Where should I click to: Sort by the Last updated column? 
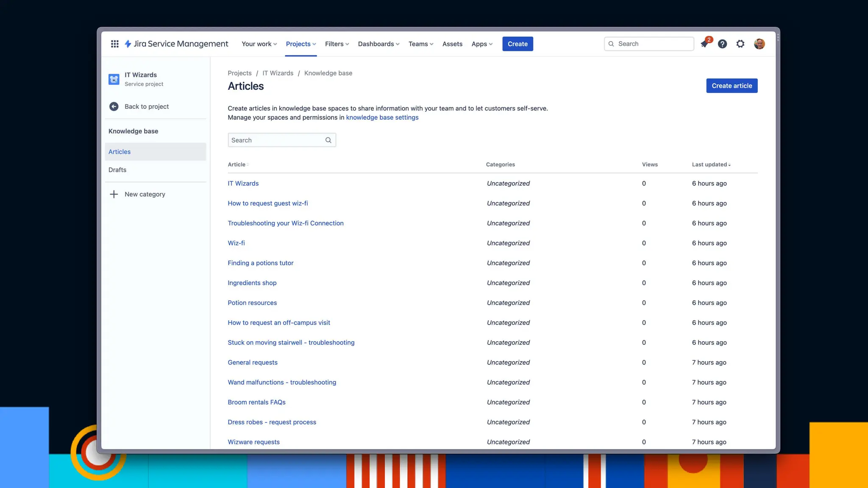[x=711, y=164]
